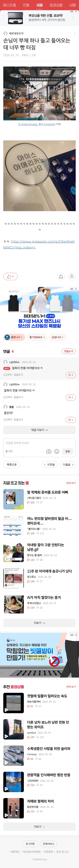Focus the comment input field
79x868 pixels.
point(39,443)
